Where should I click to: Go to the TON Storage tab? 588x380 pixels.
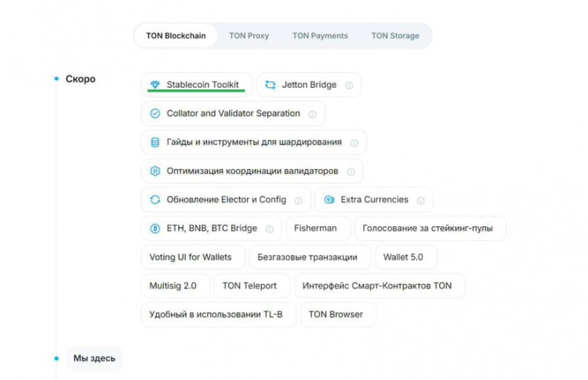pyautogui.click(x=395, y=35)
